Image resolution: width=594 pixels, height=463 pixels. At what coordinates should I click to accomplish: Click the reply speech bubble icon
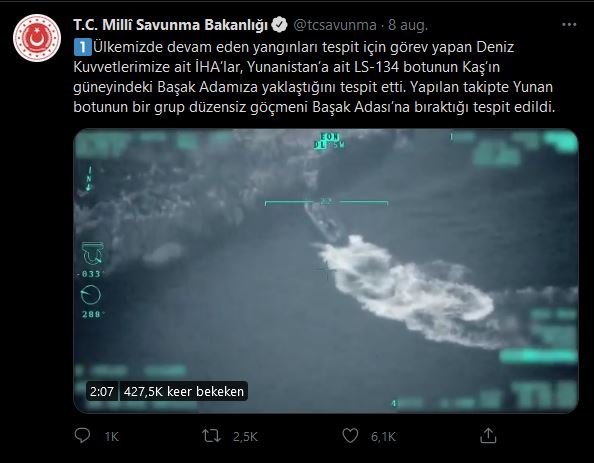82,436
